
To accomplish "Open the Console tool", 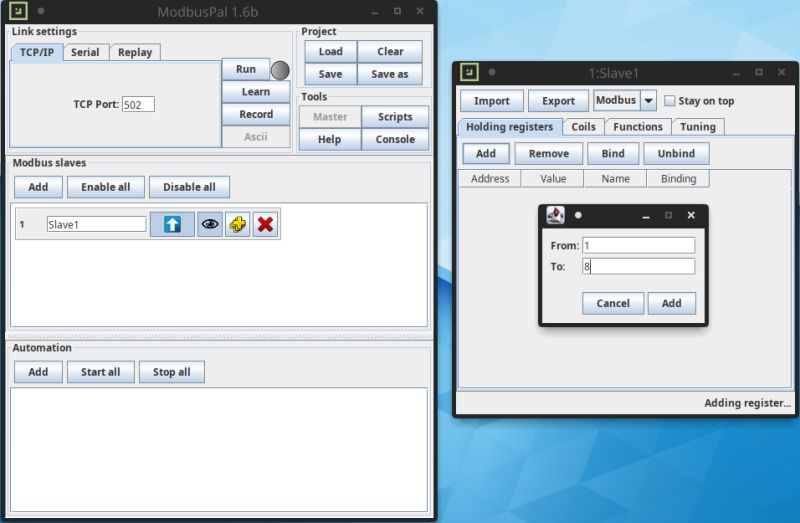I will click(x=395, y=139).
